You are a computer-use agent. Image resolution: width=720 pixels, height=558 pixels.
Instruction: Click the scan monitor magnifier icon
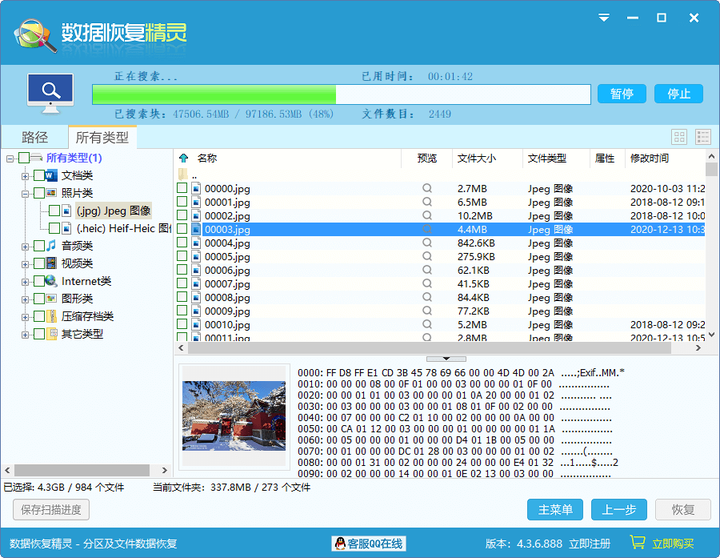click(51, 93)
